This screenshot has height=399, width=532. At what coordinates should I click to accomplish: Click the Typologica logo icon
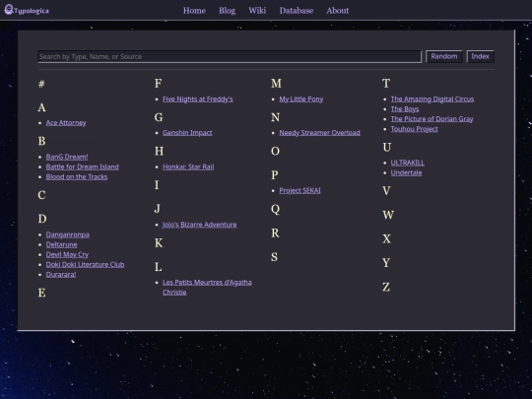pos(9,10)
